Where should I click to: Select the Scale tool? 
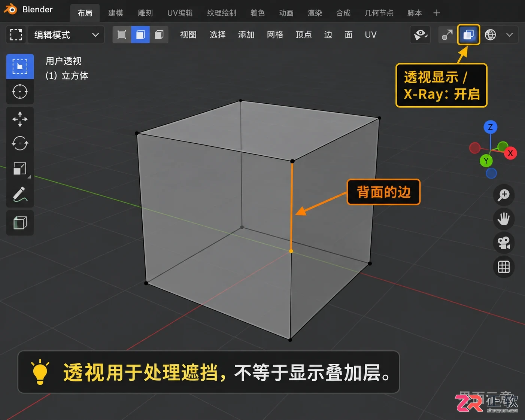[20, 168]
